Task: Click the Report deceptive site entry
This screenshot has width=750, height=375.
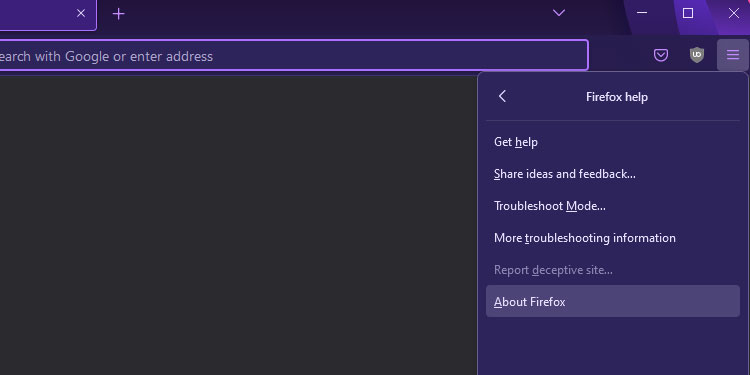Action: click(x=613, y=270)
